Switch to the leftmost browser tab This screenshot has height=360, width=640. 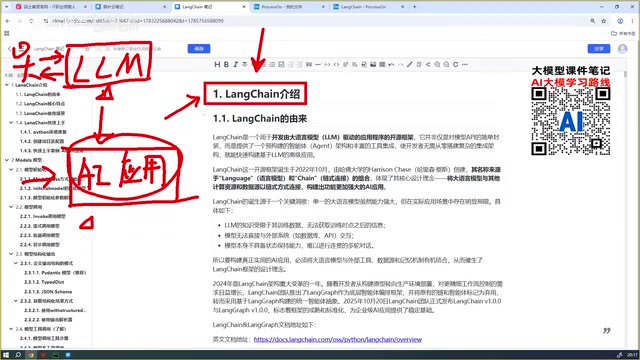(51, 7)
